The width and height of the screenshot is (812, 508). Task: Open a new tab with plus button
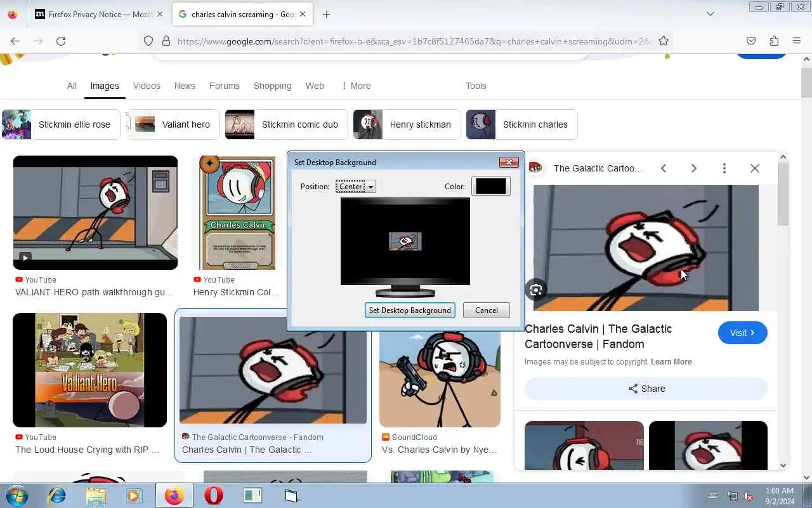pos(326,14)
